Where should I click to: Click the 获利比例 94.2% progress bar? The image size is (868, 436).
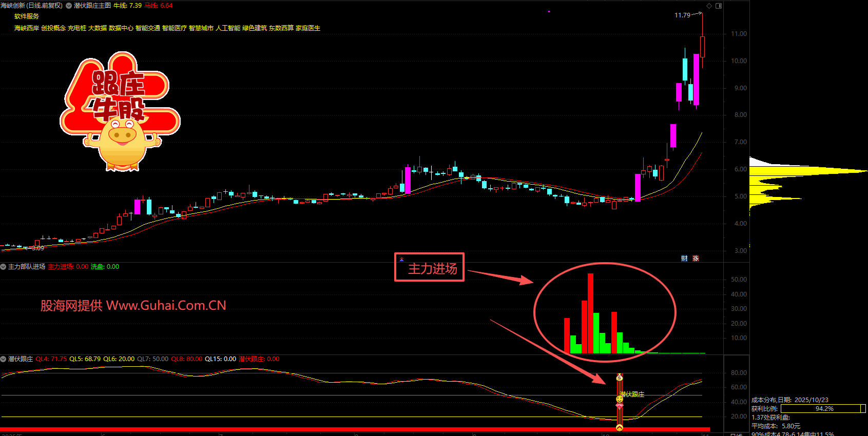823,409
